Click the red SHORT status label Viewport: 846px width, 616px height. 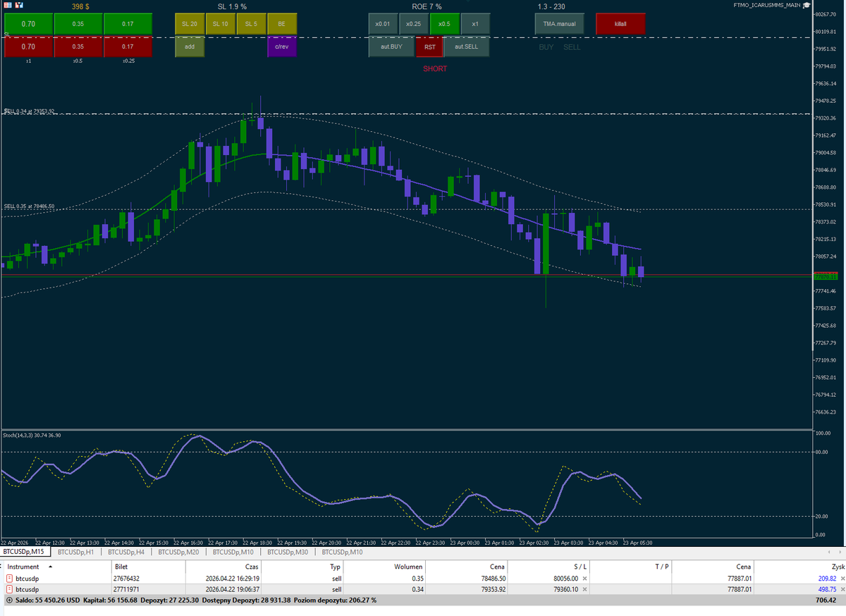(x=434, y=68)
